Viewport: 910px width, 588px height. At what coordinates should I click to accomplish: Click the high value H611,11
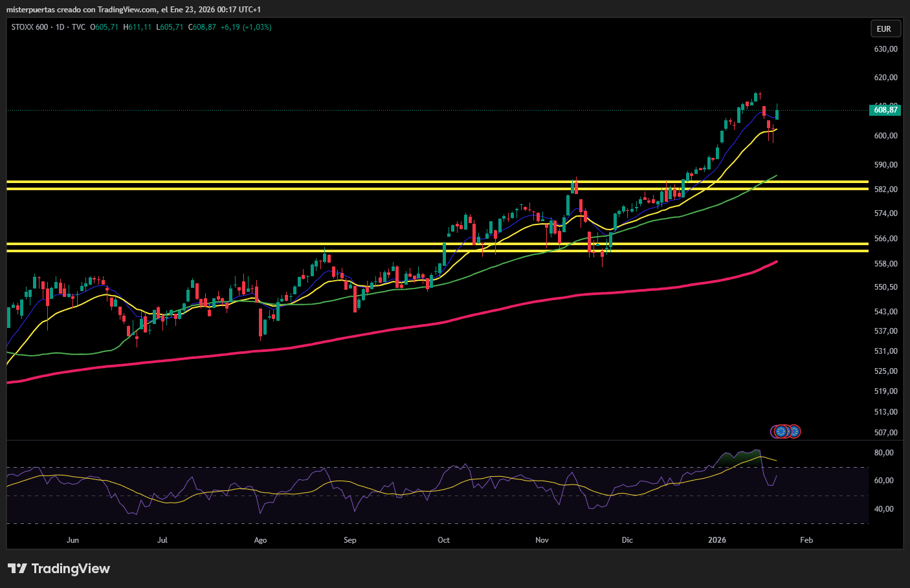click(137, 27)
